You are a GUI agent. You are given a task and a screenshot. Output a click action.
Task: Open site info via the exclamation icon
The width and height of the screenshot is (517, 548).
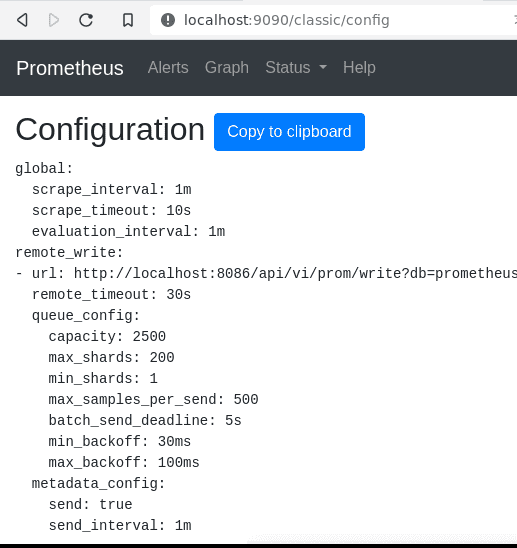point(168,20)
